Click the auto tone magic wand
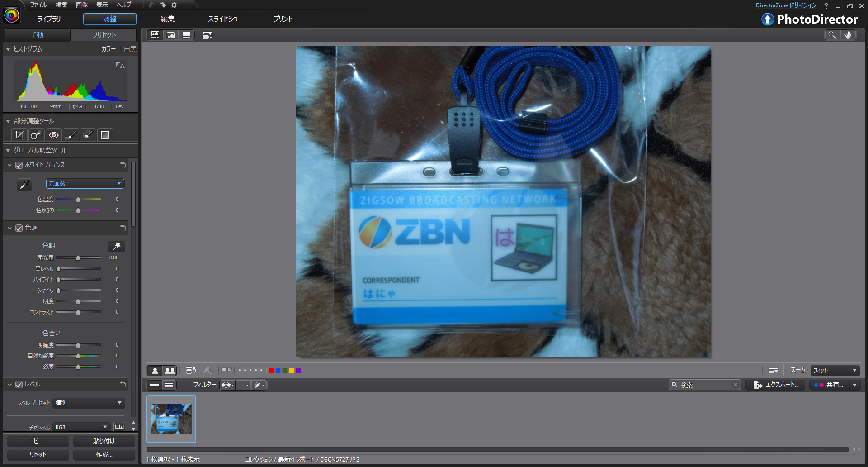868x467 pixels. 117,246
